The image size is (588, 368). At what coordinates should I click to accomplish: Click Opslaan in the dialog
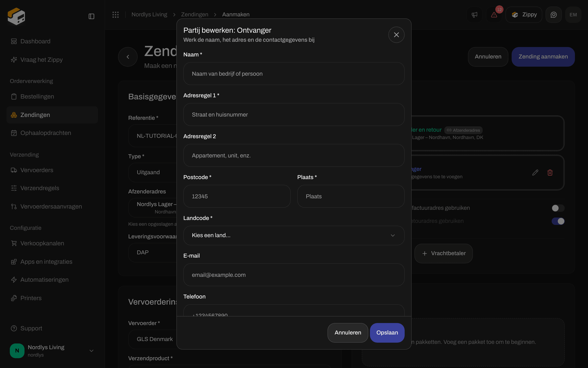387,333
